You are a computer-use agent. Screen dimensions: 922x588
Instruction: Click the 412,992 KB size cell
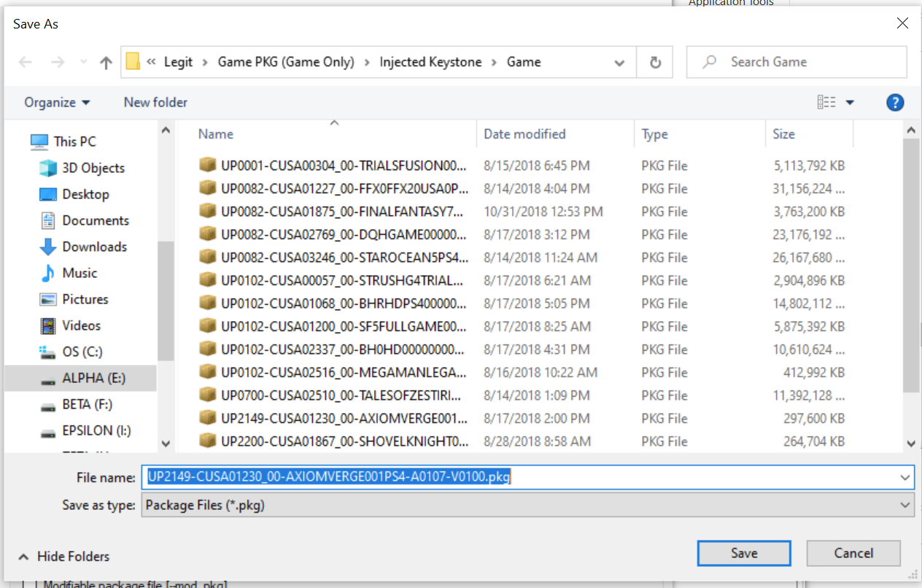(x=813, y=372)
